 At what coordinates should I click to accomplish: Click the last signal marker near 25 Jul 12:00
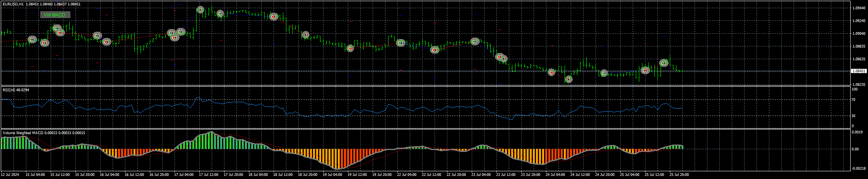tap(664, 63)
